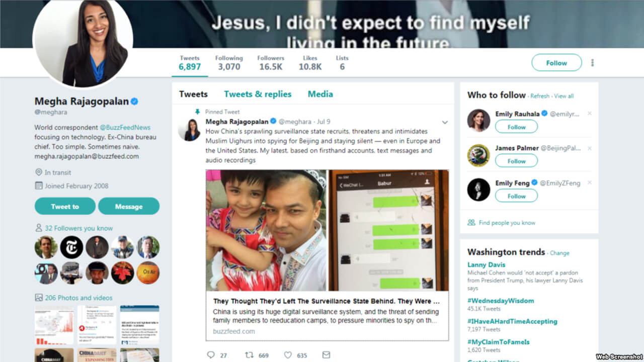Open the New York Times follower avatar
This screenshot has width=644, height=362.
tap(71, 247)
